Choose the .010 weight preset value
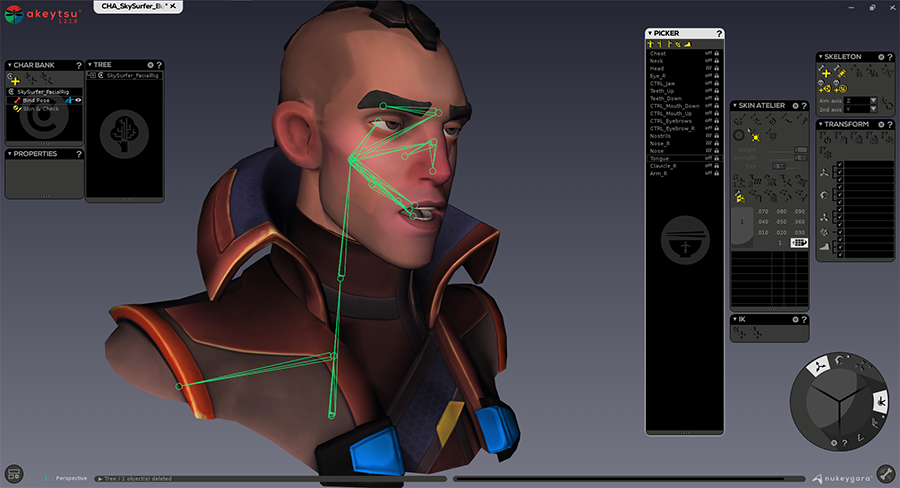The width and height of the screenshot is (900, 488). (x=763, y=233)
